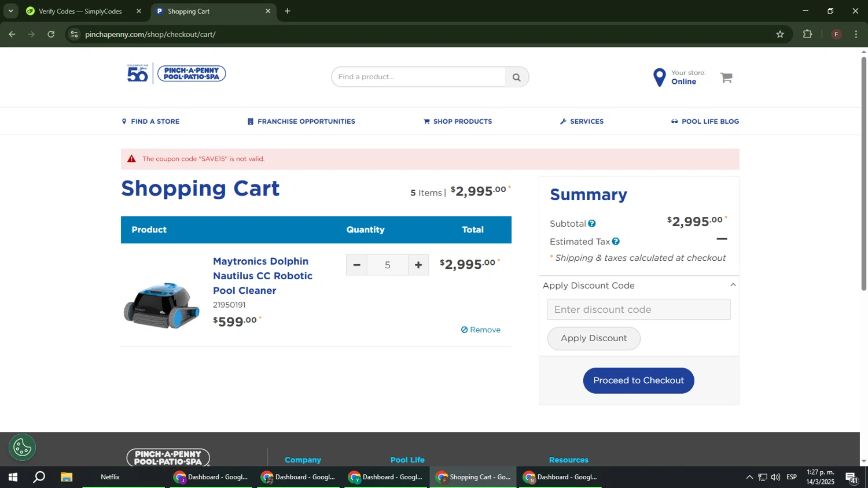
Task: Open the browser extensions puzzle icon
Action: pyautogui.click(x=808, y=35)
